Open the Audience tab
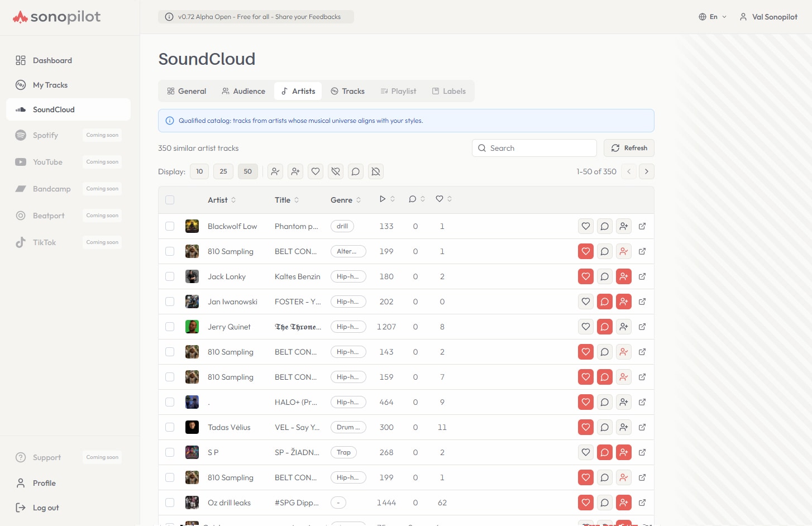The height and width of the screenshot is (526, 812). 243,90
